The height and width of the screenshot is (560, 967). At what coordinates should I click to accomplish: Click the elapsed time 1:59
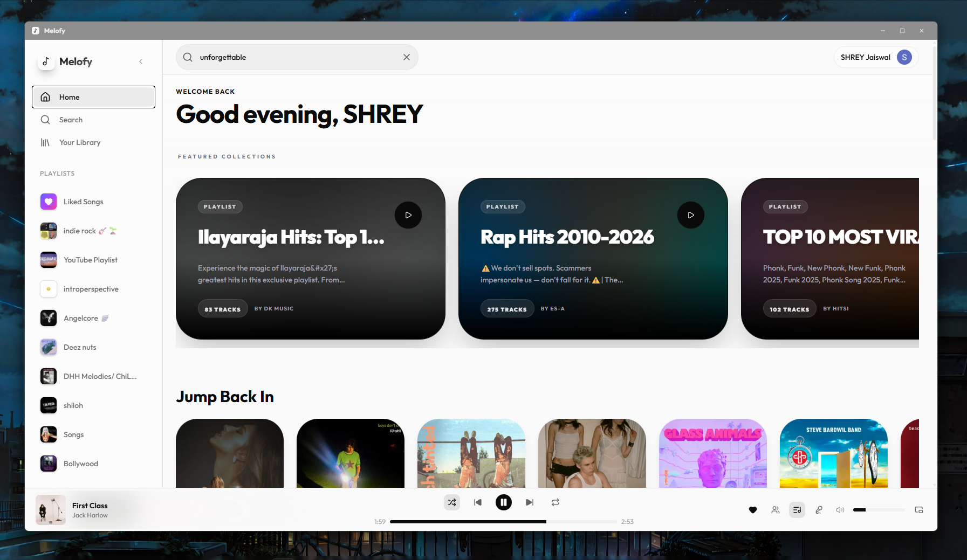tap(380, 522)
